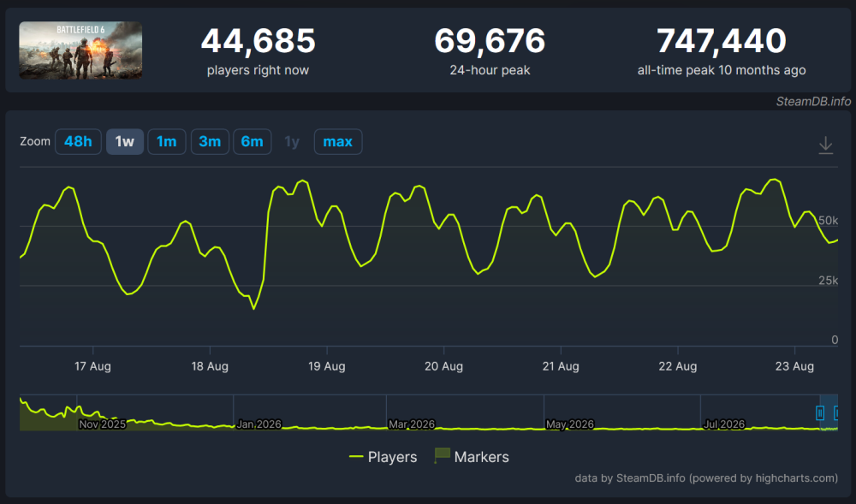This screenshot has height=504, width=856.
Task: Toggle the Markers flag legend item
Action: pyautogui.click(x=472, y=457)
